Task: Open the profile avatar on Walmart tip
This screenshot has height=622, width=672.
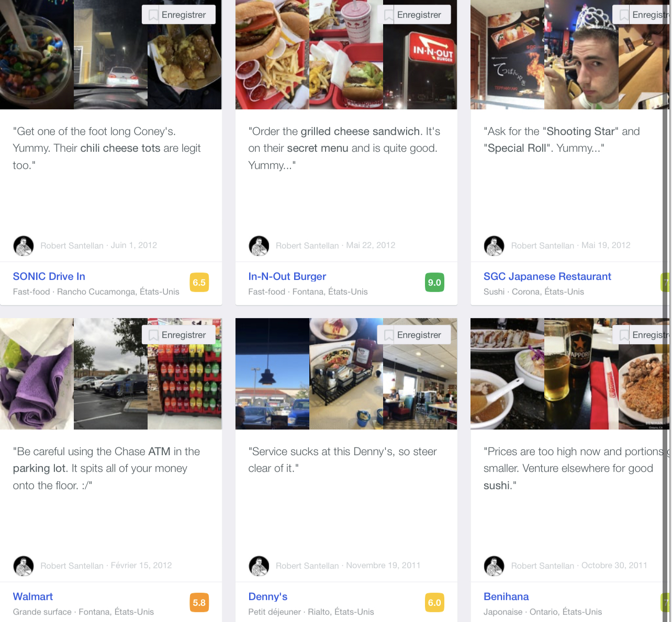Action: pyautogui.click(x=24, y=566)
